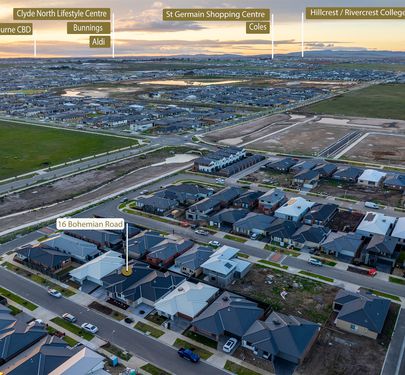Viewport: 405px width, 375px height.
Task: Select the Bunnings label
Action: [x=88, y=28]
